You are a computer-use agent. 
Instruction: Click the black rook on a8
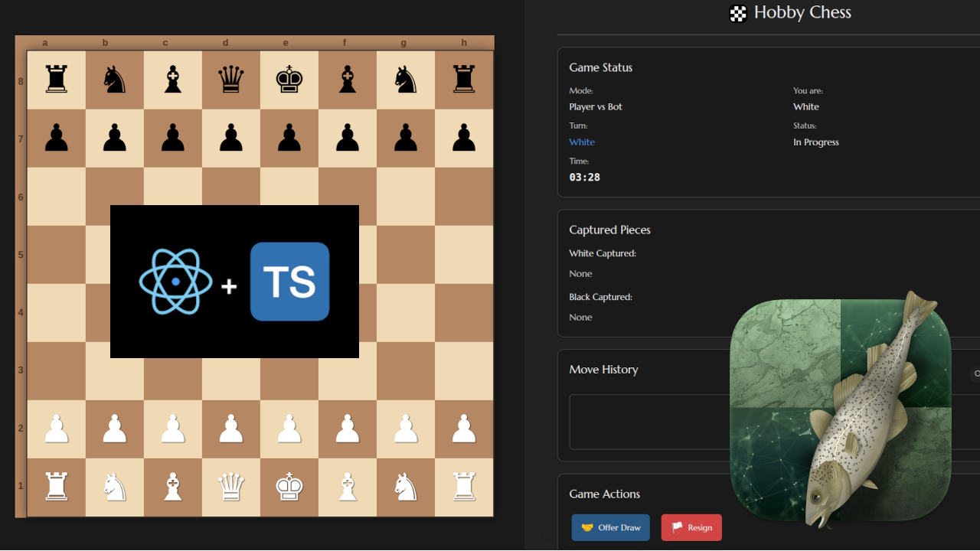click(57, 80)
